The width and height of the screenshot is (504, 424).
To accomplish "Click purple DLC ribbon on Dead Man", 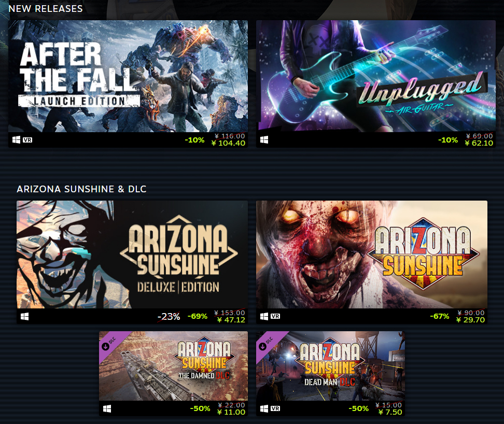I will [x=268, y=343].
